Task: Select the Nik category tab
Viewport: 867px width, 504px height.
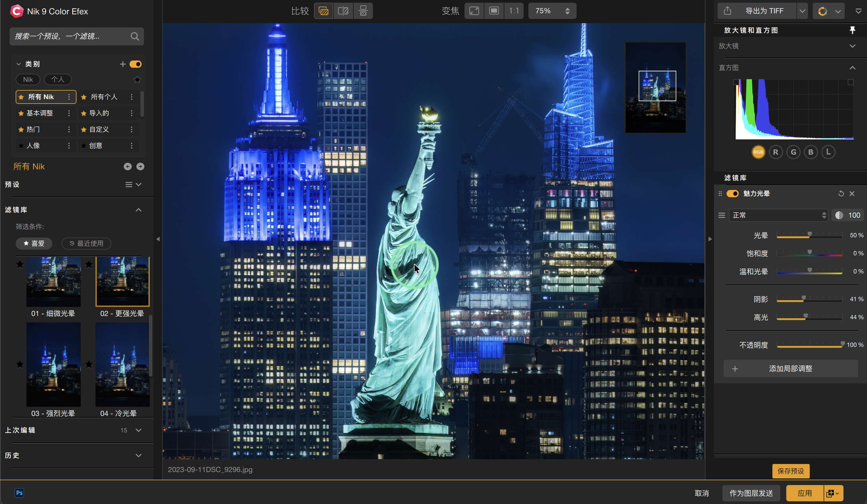Action: point(28,79)
